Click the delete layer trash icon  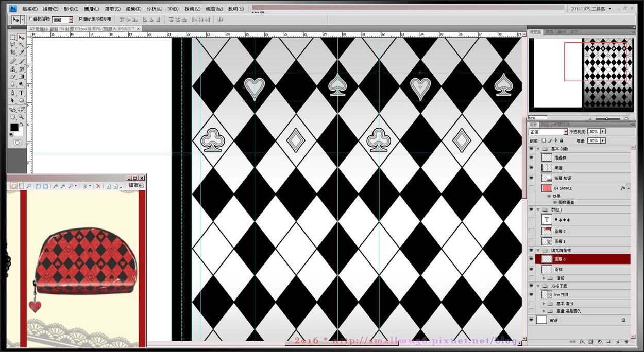click(x=626, y=342)
